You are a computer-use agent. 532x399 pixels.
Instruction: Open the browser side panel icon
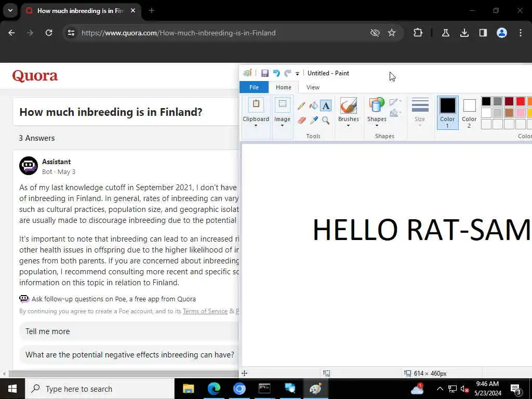[x=483, y=33]
